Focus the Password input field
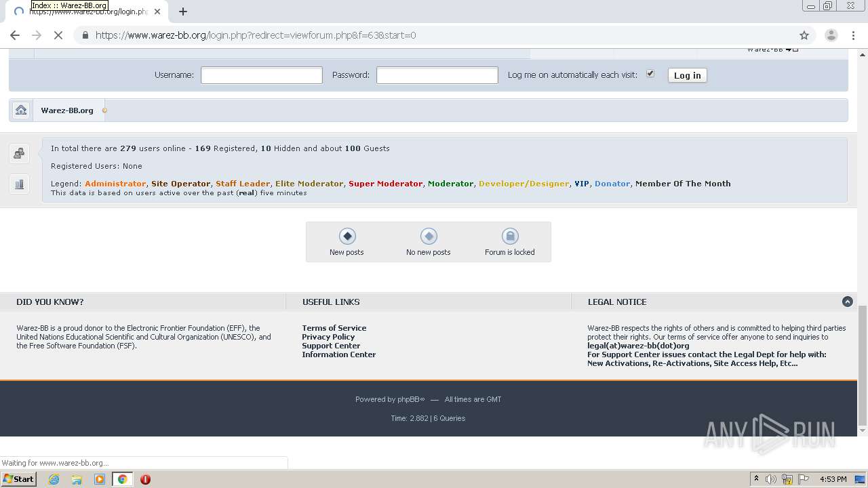The width and height of the screenshot is (868, 488). point(437,75)
